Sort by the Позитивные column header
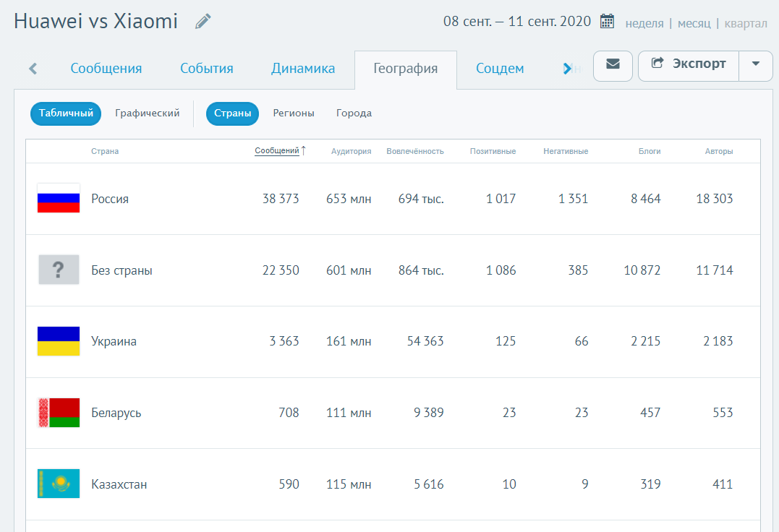Screen dimensions: 779x532 (493, 151)
